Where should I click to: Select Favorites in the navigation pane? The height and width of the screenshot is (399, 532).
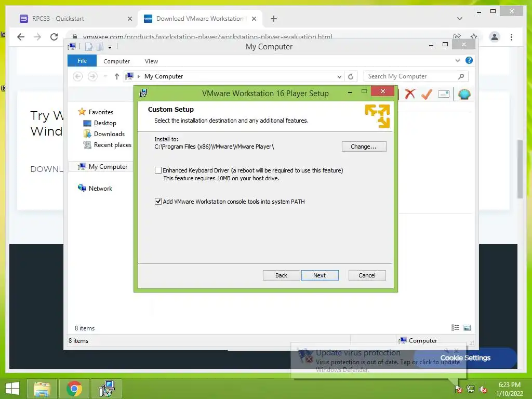[x=101, y=112]
